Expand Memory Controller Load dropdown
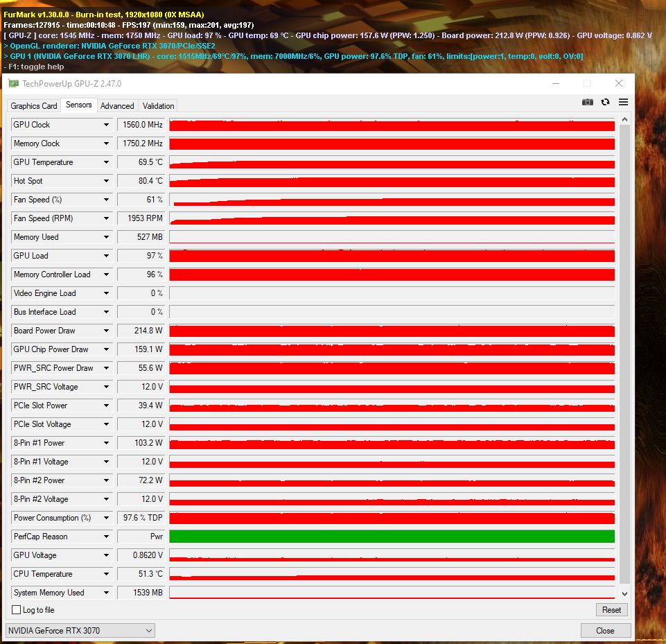Screen dimensions: 666x644 pyautogui.click(x=106, y=275)
